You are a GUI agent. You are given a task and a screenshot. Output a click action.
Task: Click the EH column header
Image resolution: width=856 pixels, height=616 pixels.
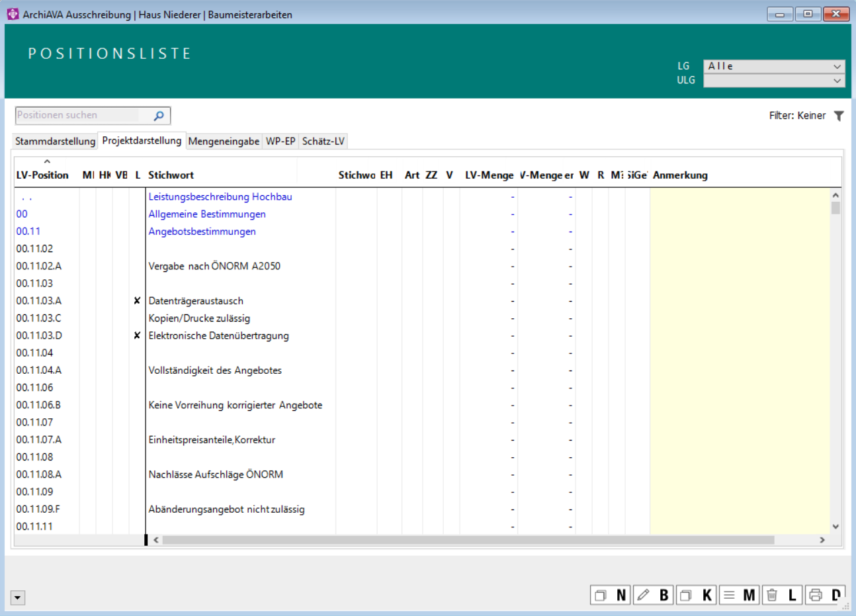(386, 175)
